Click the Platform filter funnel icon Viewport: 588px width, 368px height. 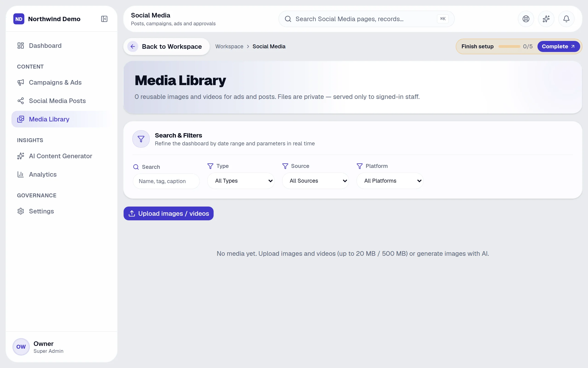click(360, 166)
